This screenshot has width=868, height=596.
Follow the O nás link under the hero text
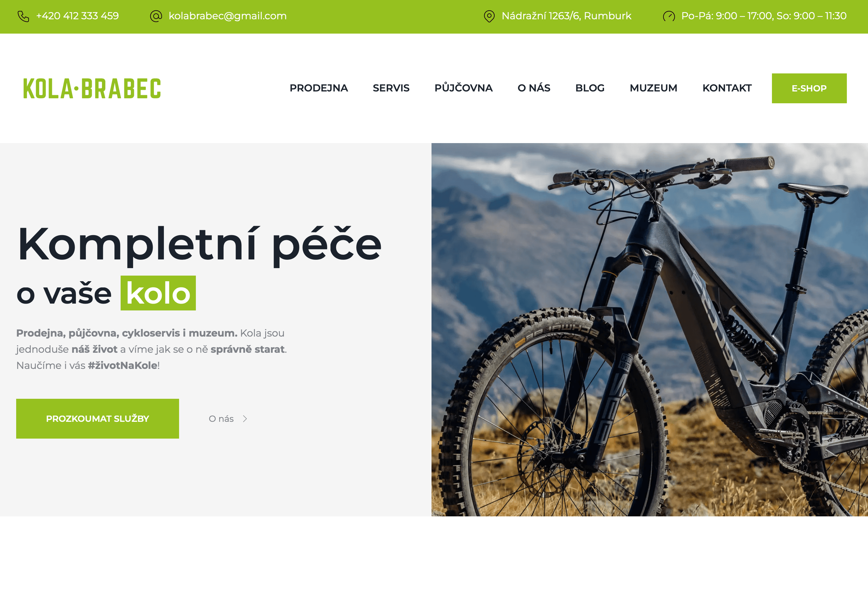click(x=221, y=419)
